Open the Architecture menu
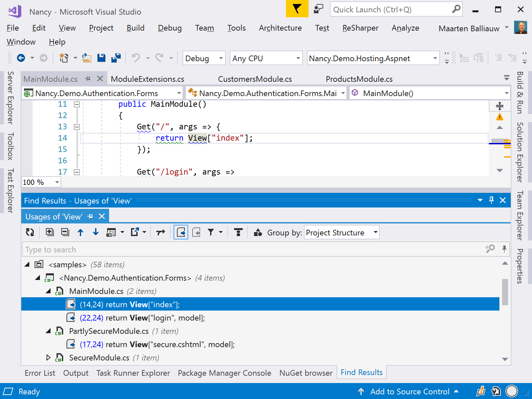 280,28
